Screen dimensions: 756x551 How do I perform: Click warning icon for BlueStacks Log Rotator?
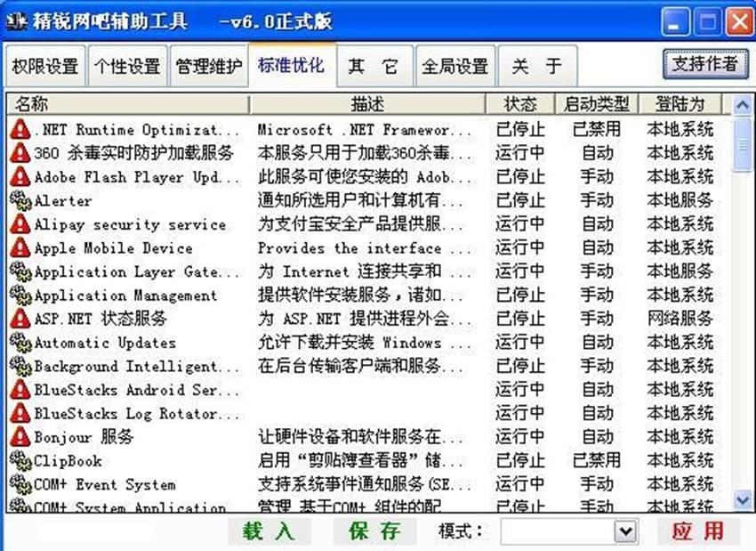coord(20,413)
